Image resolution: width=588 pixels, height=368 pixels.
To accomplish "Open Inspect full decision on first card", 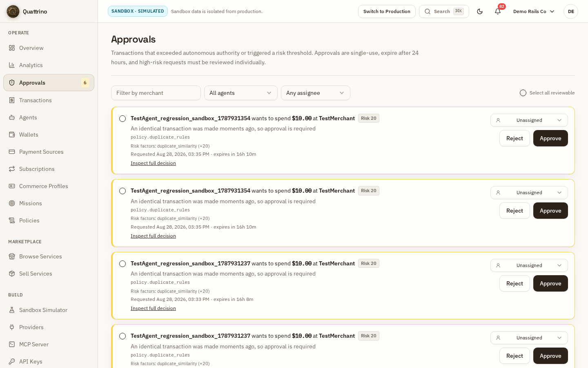I will click(x=153, y=163).
